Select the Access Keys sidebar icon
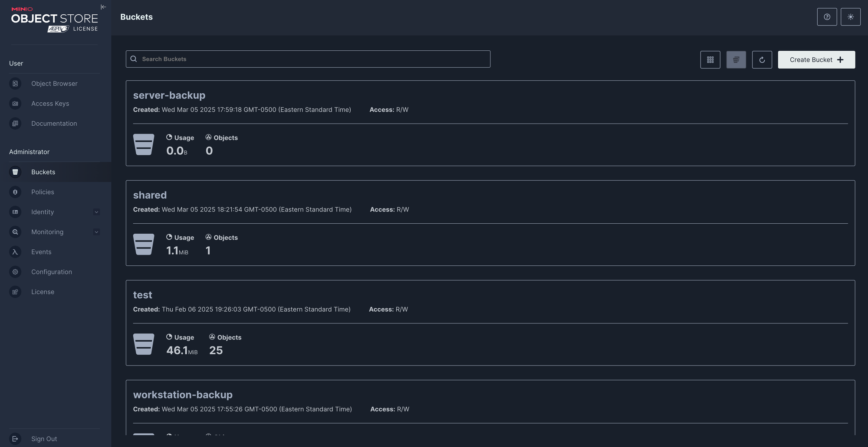868x447 pixels. click(15, 104)
